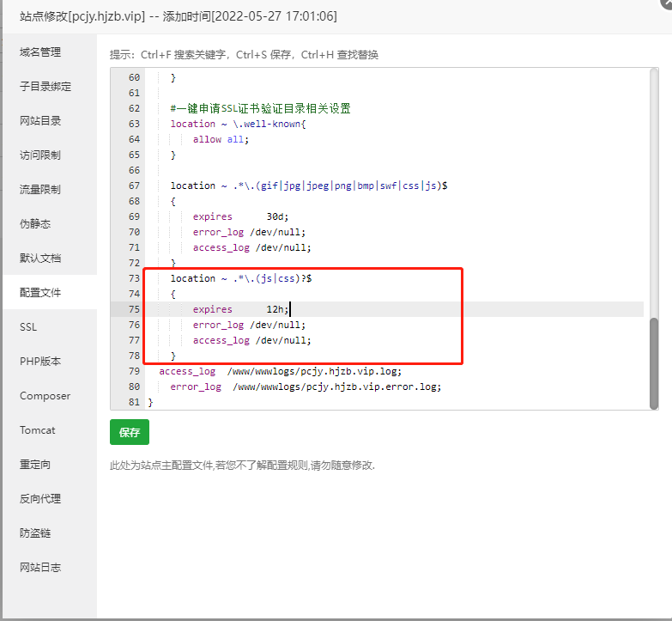Open 流量限制 settings
Image resolution: width=672 pixels, height=621 pixels.
pyautogui.click(x=40, y=189)
